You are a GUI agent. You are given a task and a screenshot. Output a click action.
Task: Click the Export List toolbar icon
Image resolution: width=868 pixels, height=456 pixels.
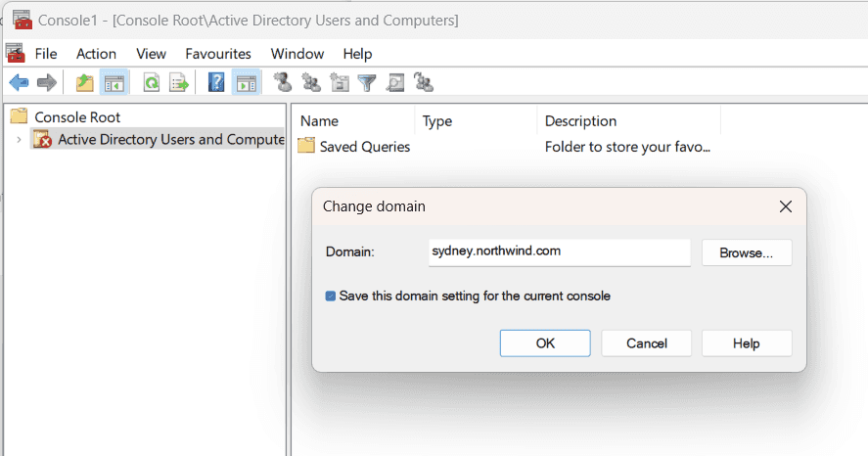click(179, 83)
